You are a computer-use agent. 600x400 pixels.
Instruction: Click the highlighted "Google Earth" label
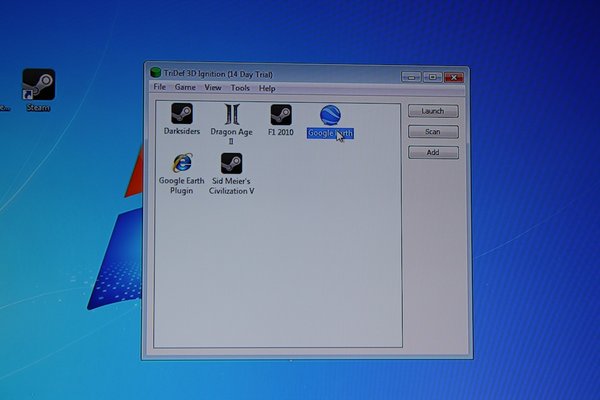tap(330, 133)
